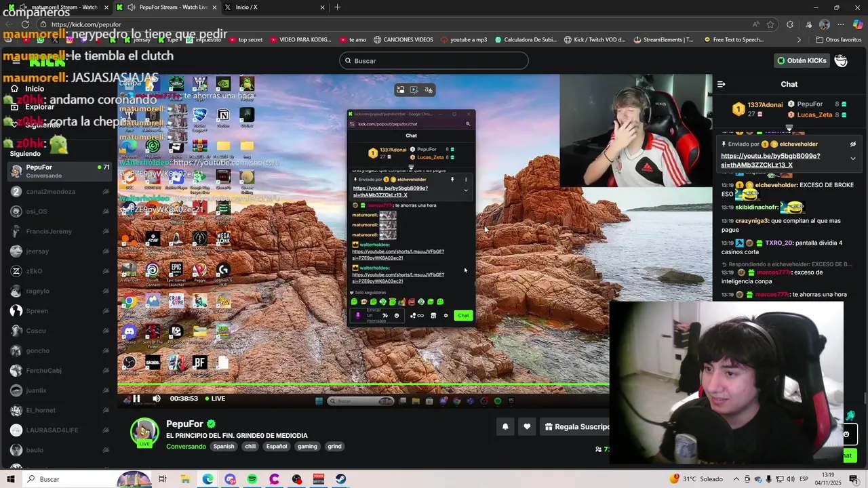The image size is (868, 488).
Task: Mute the stream using the volume icon
Action: click(x=157, y=399)
